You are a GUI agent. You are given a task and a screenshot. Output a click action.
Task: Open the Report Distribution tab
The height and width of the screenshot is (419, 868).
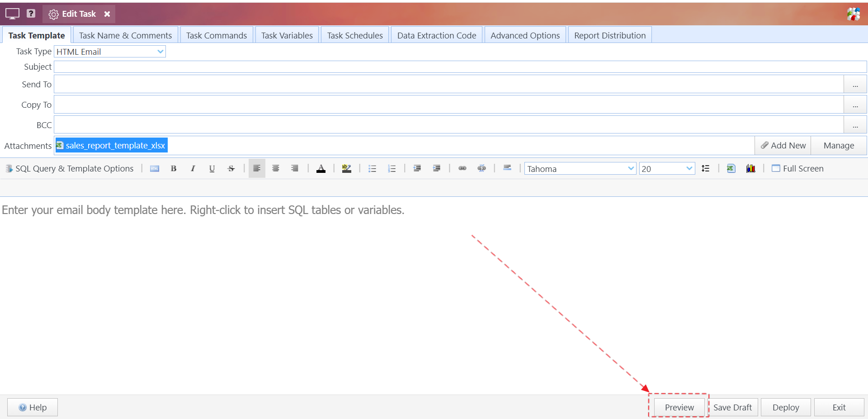click(610, 35)
